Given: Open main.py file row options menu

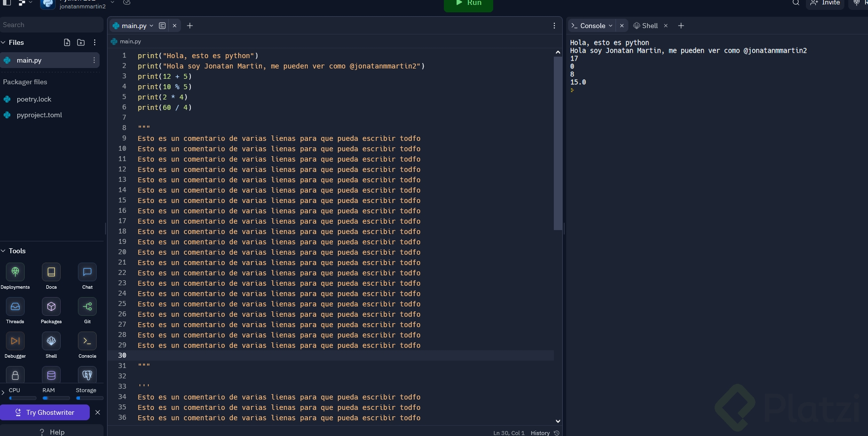Looking at the screenshot, I should 94,60.
